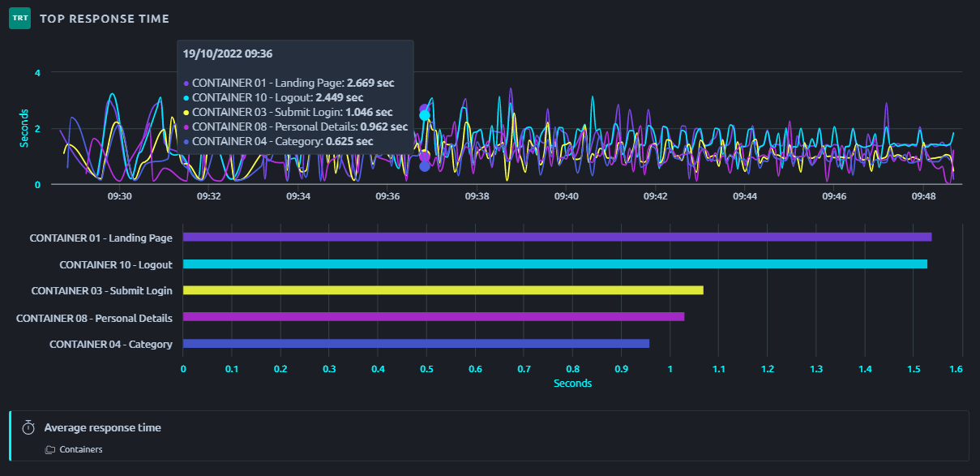
Task: Click the 09:32 time axis label
Action: 209,196
